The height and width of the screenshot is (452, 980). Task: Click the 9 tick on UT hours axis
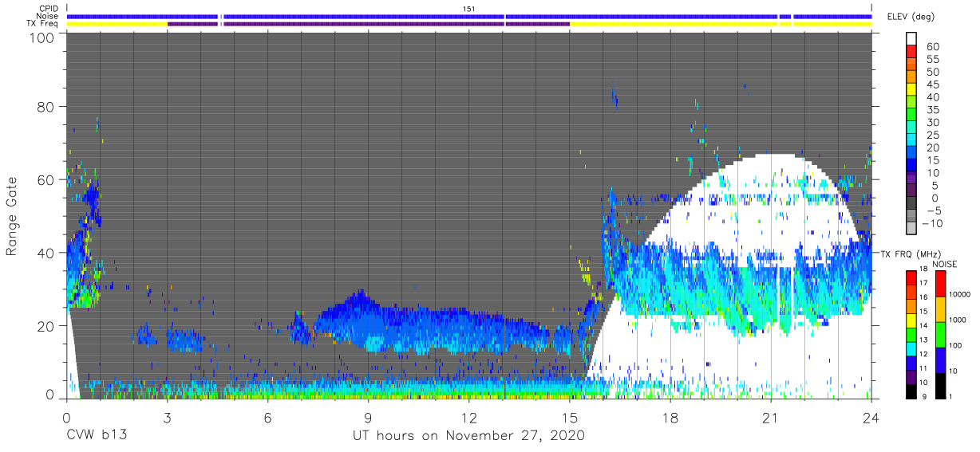[368, 417]
